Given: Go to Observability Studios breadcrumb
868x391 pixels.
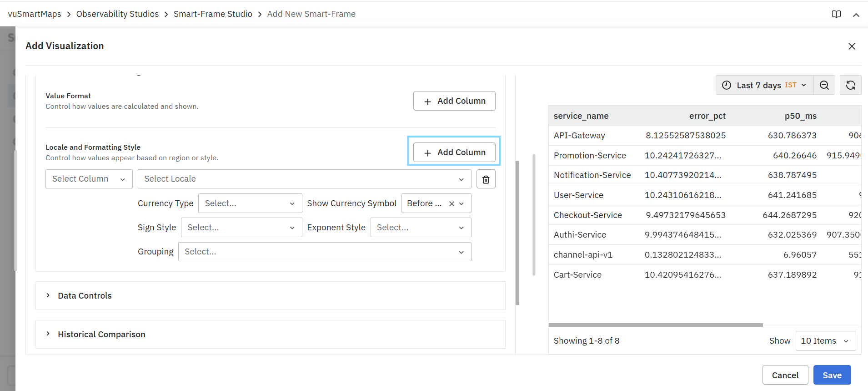Looking at the screenshot, I should (117, 14).
